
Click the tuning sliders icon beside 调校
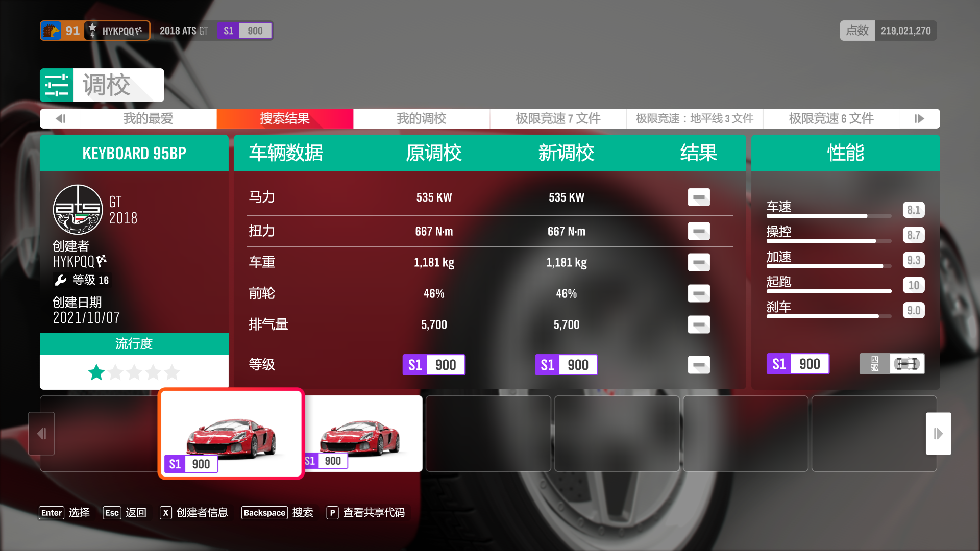[57, 85]
